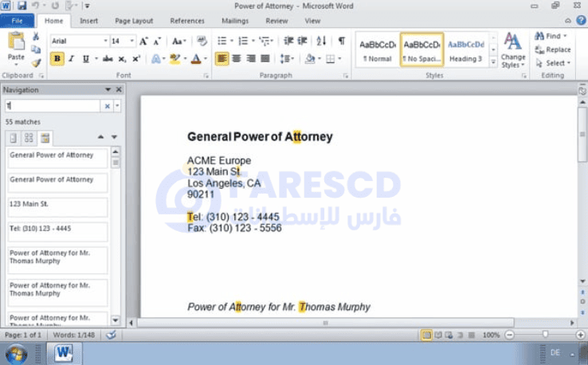Open the font size dropdown

tap(131, 41)
